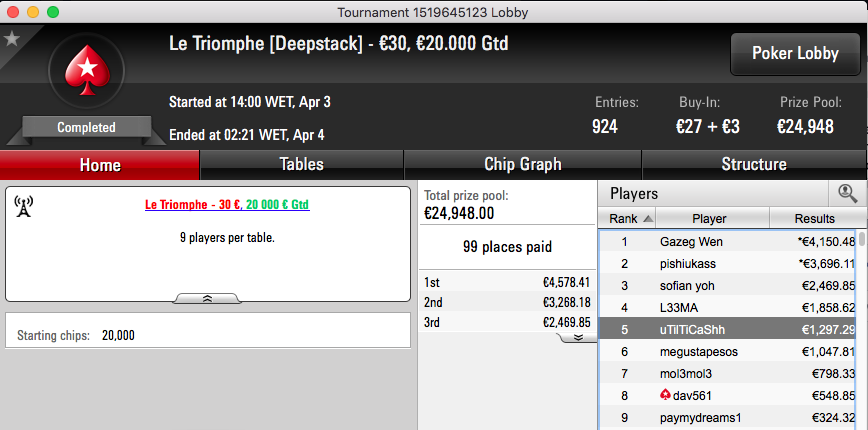Return to the Poker Lobby
Viewport: 868px width, 430px height.
tap(795, 54)
